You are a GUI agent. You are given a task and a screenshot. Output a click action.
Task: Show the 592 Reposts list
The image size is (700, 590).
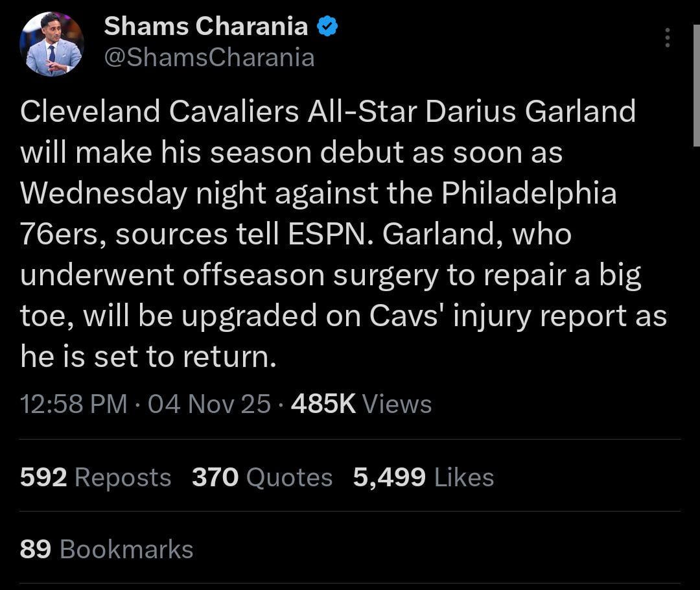click(95, 478)
